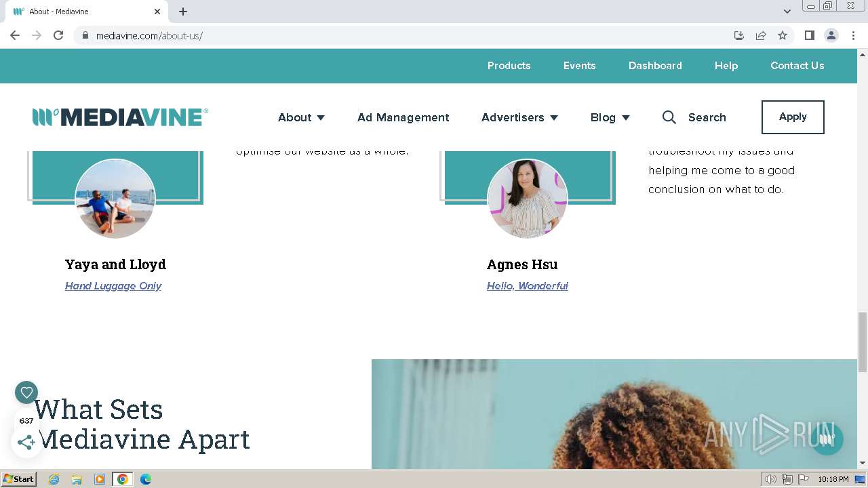Viewport: 868px width, 488px height.
Task: Open a new browser tab
Action: pos(183,12)
